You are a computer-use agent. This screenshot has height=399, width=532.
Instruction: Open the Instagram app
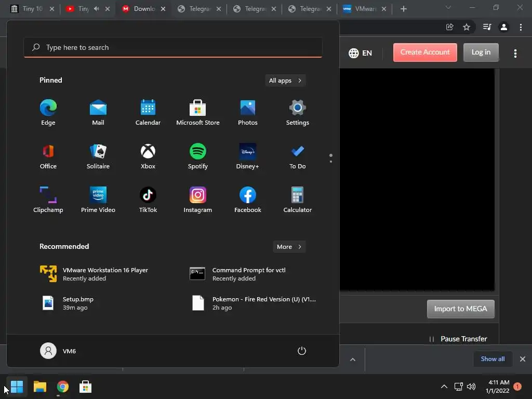[x=198, y=200]
